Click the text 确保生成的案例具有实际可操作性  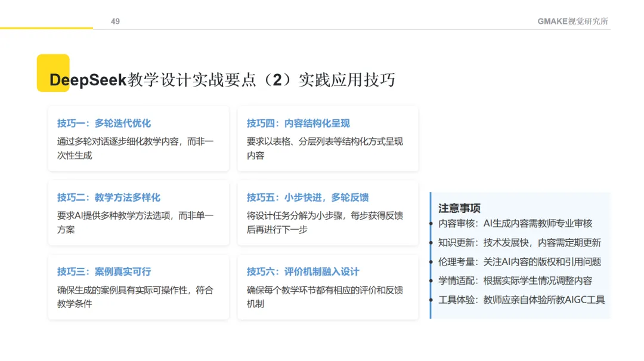coord(122,290)
